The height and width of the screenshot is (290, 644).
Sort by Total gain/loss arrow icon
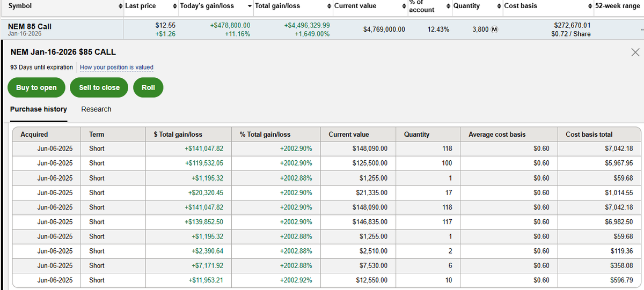329,6
